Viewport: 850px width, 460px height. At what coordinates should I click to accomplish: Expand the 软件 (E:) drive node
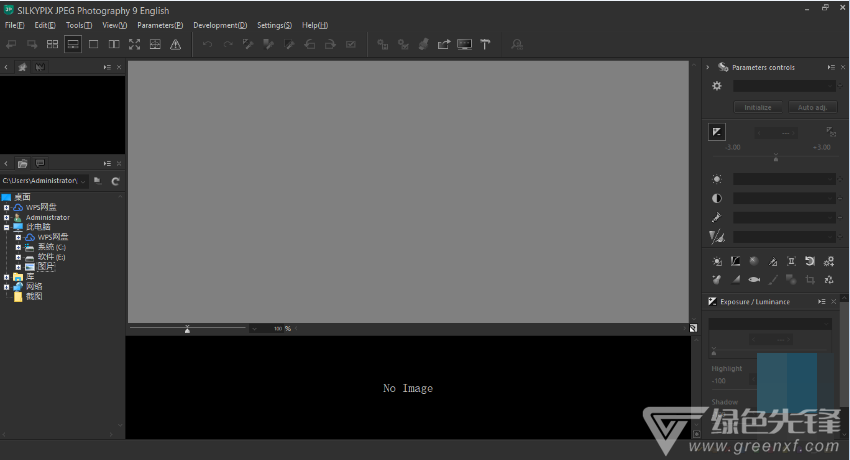coord(18,257)
